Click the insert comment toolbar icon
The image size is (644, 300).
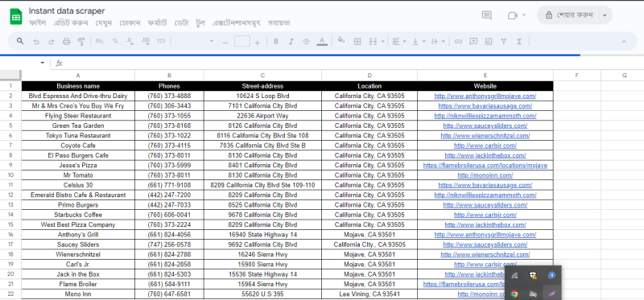click(473, 42)
